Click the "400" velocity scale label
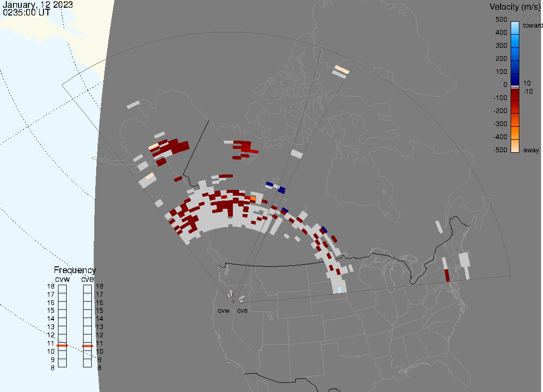Screen dimensions: 543x392 click(x=501, y=32)
